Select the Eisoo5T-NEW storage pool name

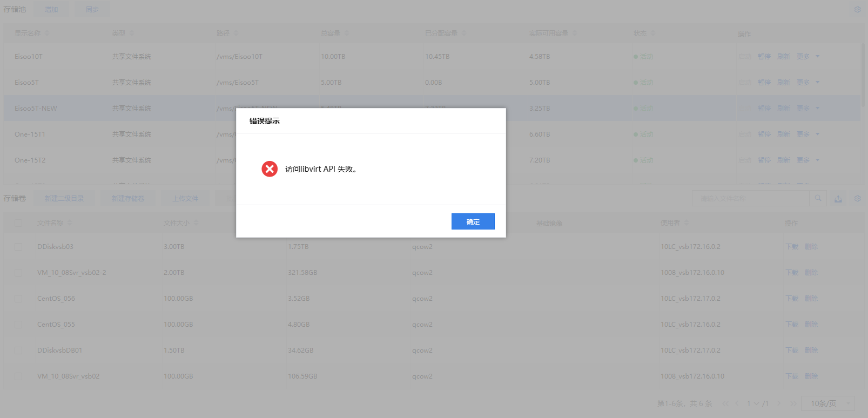[36, 109]
